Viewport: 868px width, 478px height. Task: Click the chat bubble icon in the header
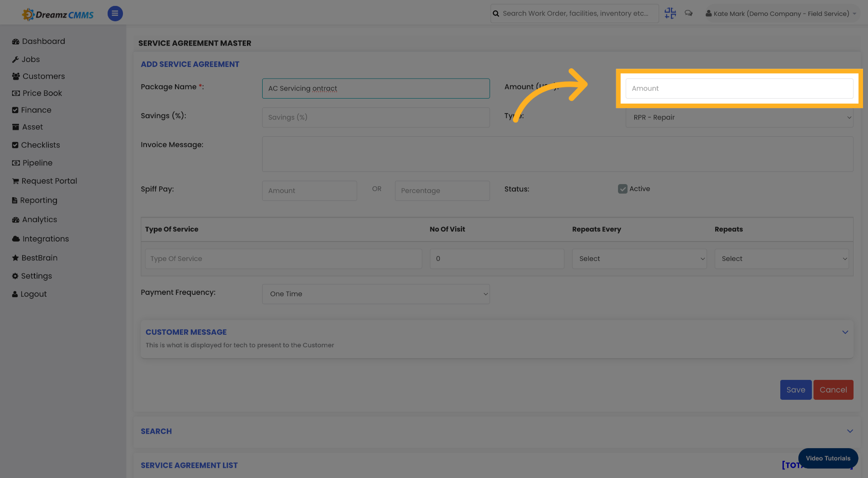(x=688, y=13)
